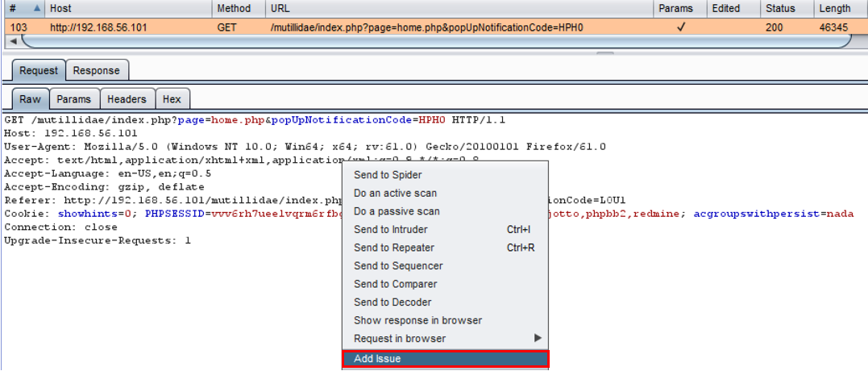Click the 200 status cell
This screenshot has height=371, width=868.
coord(774,27)
